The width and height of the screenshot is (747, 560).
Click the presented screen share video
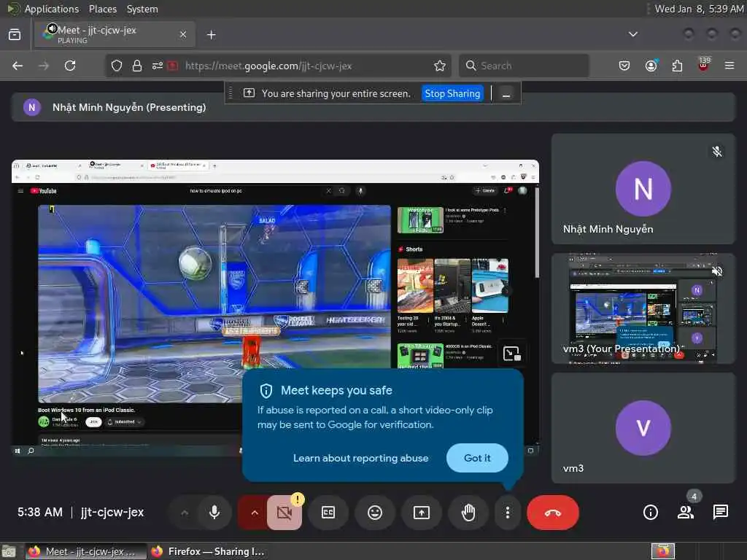[x=275, y=308]
